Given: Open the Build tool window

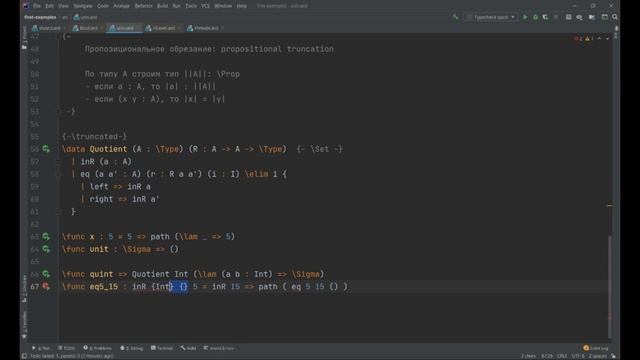Looking at the screenshot, I should [189, 348].
